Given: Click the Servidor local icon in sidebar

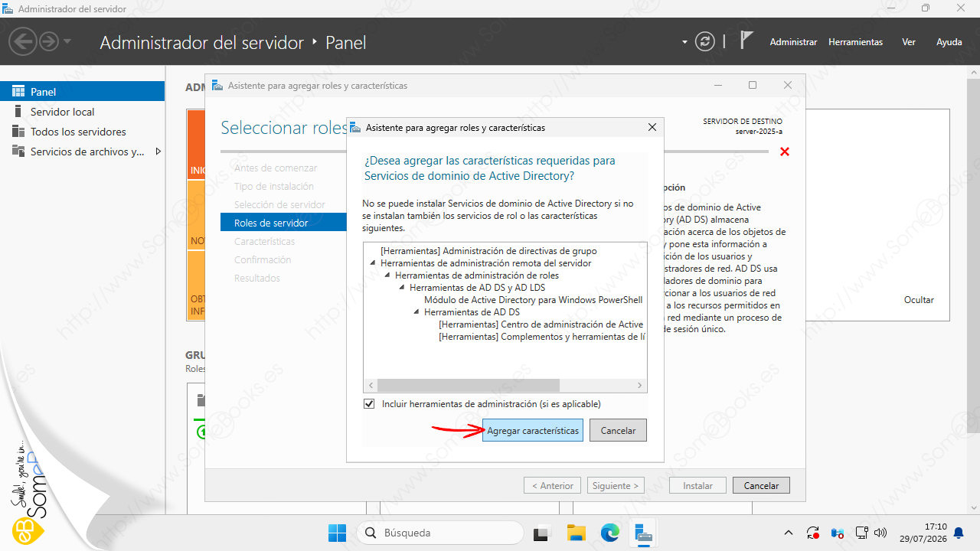Looking at the screenshot, I should tap(18, 112).
